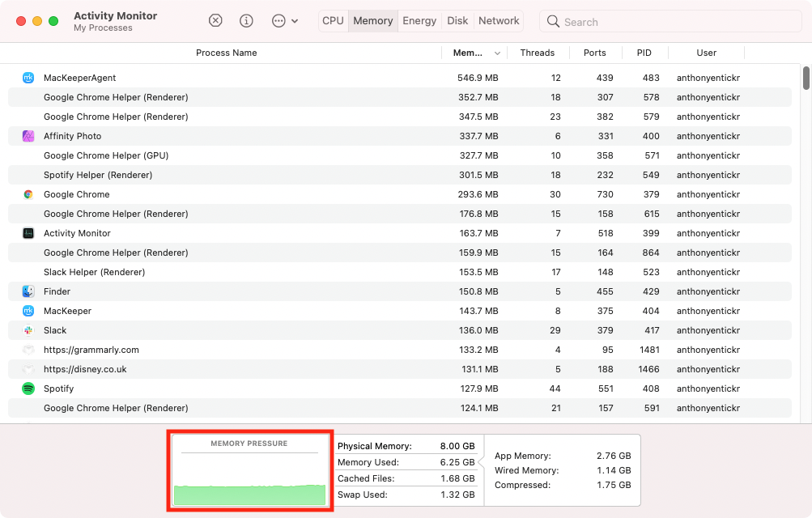Select the https://disney.co.uk process
The image size is (812, 518).
pyautogui.click(x=85, y=369)
